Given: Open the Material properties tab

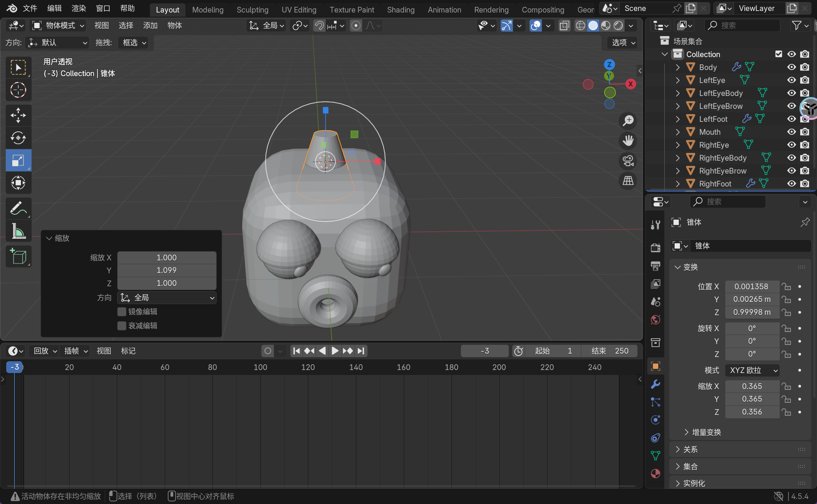Looking at the screenshot, I should pos(655,474).
